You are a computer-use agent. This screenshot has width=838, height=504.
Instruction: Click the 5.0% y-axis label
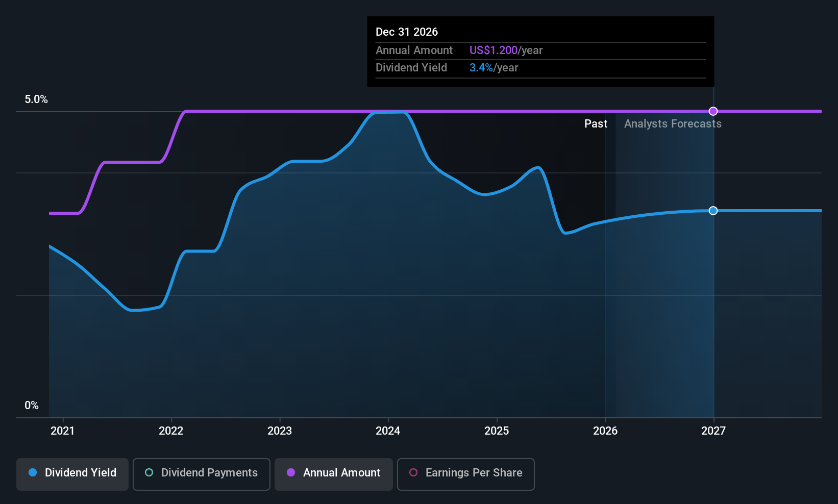(x=36, y=99)
